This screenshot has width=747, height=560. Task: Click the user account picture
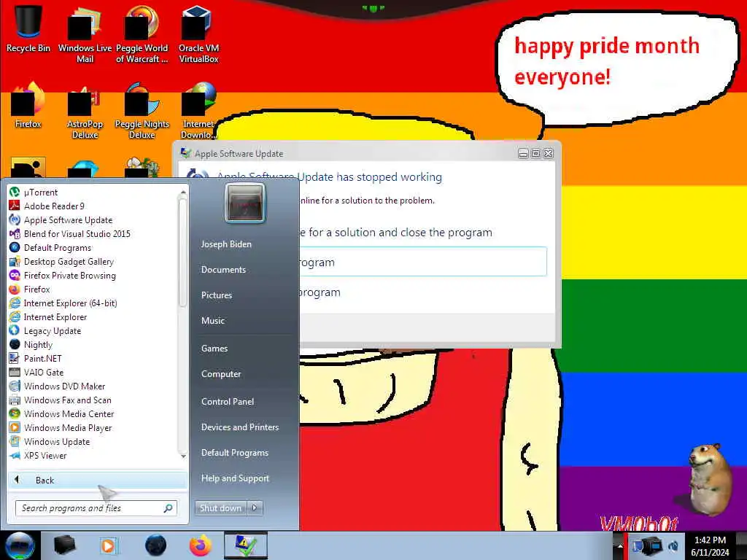(245, 203)
